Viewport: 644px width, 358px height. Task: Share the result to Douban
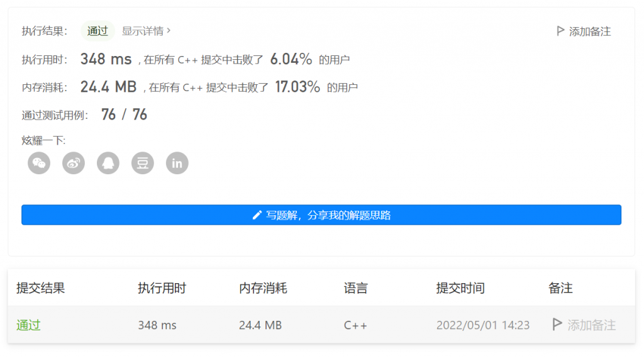(143, 164)
